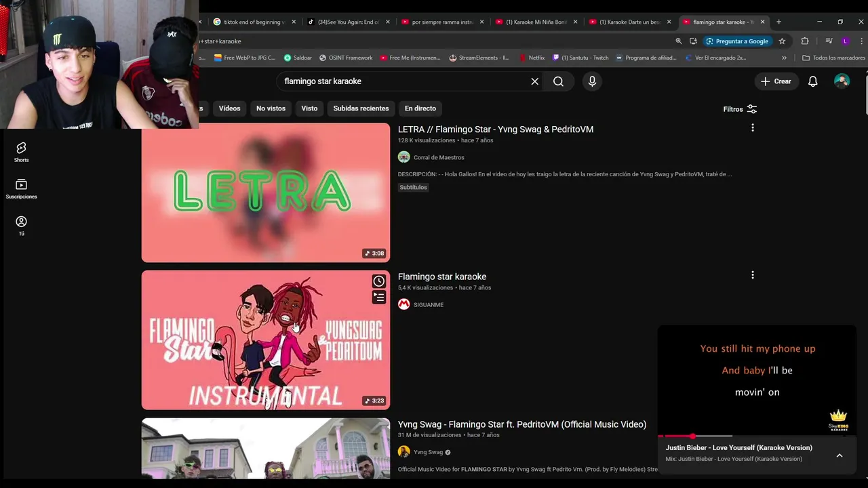Start voice search with microphone icon
The width and height of the screenshot is (868, 488).
click(592, 81)
